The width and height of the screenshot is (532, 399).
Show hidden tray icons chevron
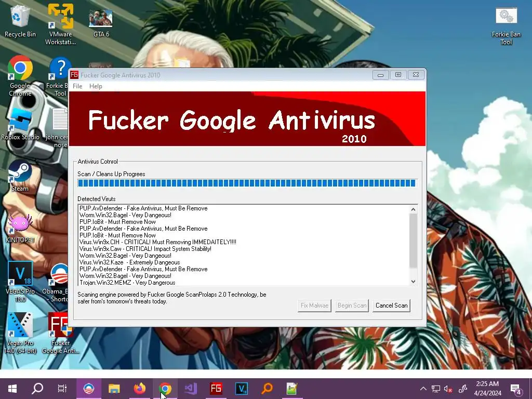coord(423,389)
